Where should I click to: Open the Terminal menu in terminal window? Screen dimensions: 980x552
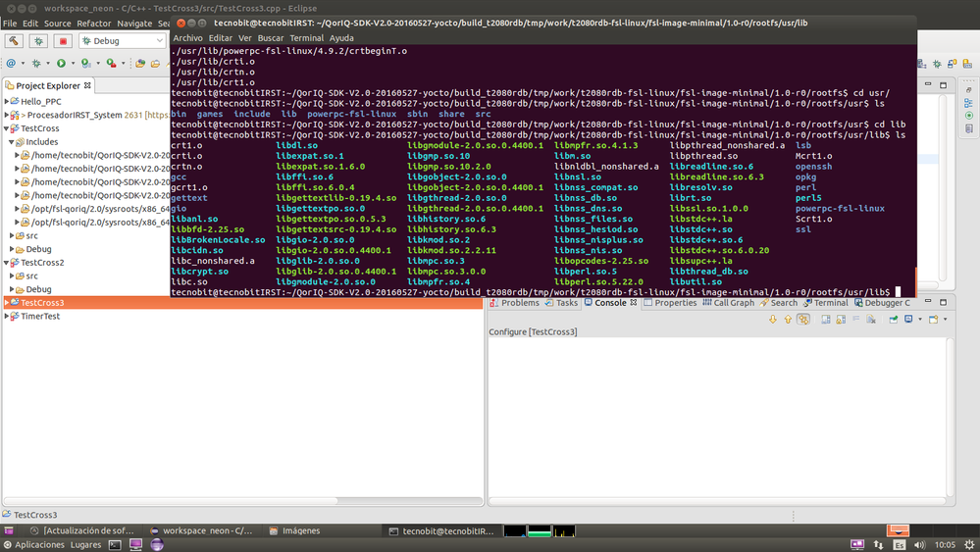tap(306, 38)
